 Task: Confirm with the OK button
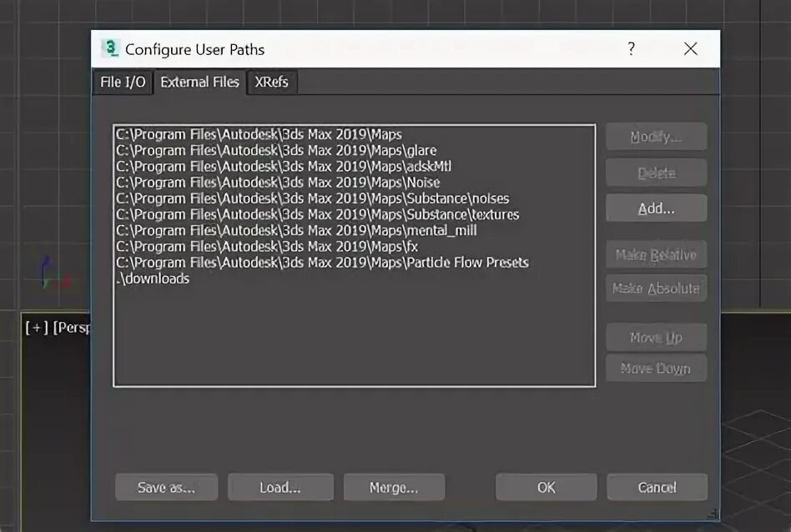pos(547,487)
